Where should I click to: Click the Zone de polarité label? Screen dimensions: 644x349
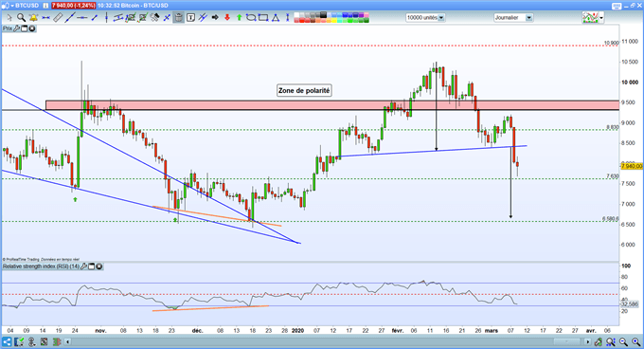pyautogui.click(x=304, y=90)
